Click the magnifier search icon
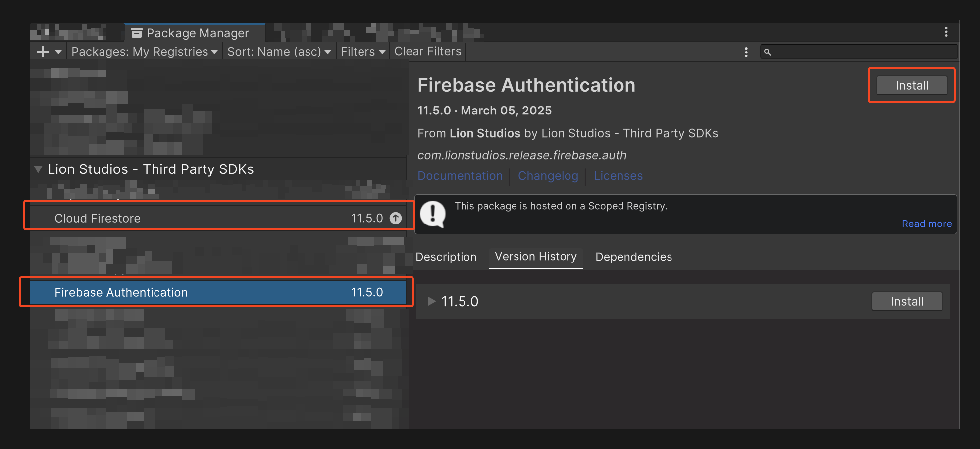This screenshot has height=449, width=980. (767, 52)
